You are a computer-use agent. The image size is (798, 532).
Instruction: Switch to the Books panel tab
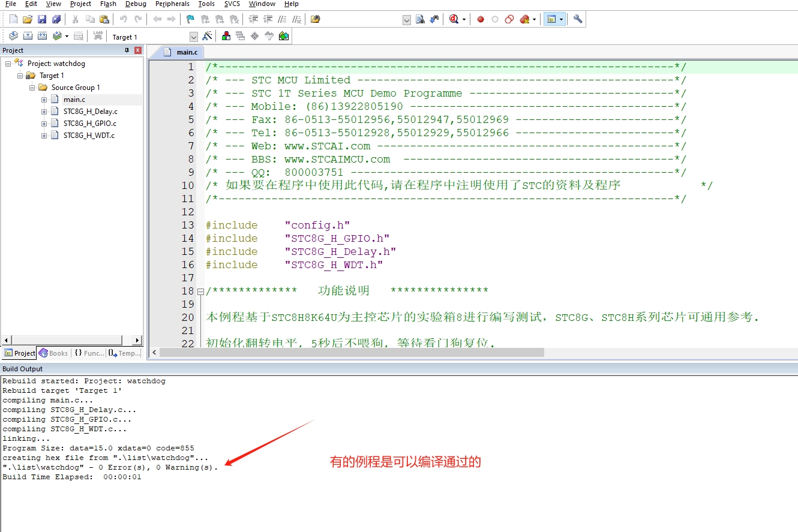pyautogui.click(x=53, y=353)
